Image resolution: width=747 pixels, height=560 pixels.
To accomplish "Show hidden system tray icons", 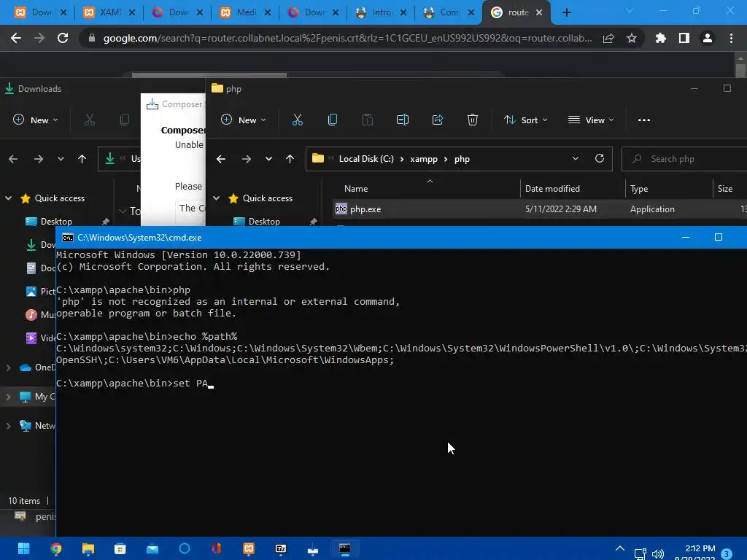I will (x=620, y=548).
